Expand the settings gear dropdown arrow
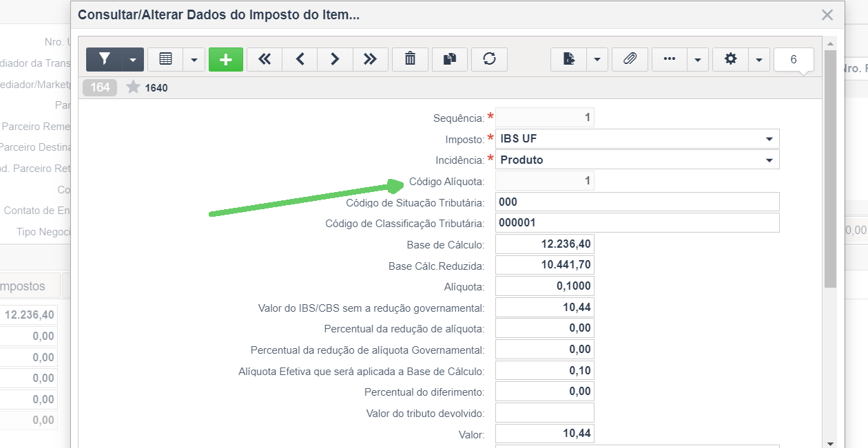 point(759,59)
